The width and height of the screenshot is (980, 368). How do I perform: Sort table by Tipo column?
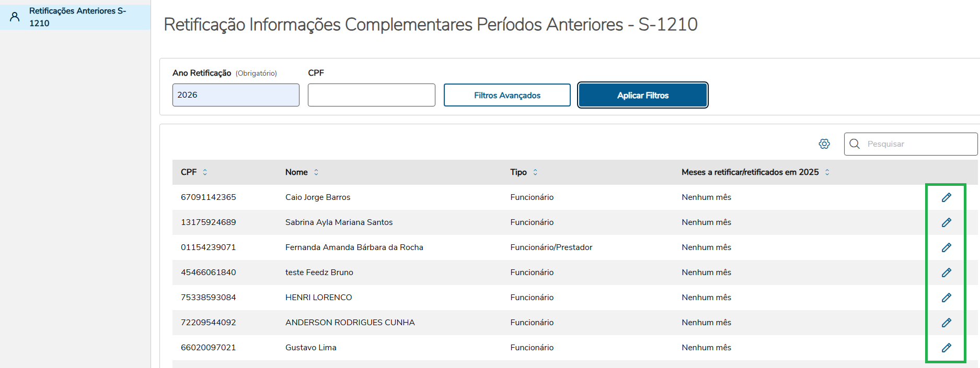[535, 172]
